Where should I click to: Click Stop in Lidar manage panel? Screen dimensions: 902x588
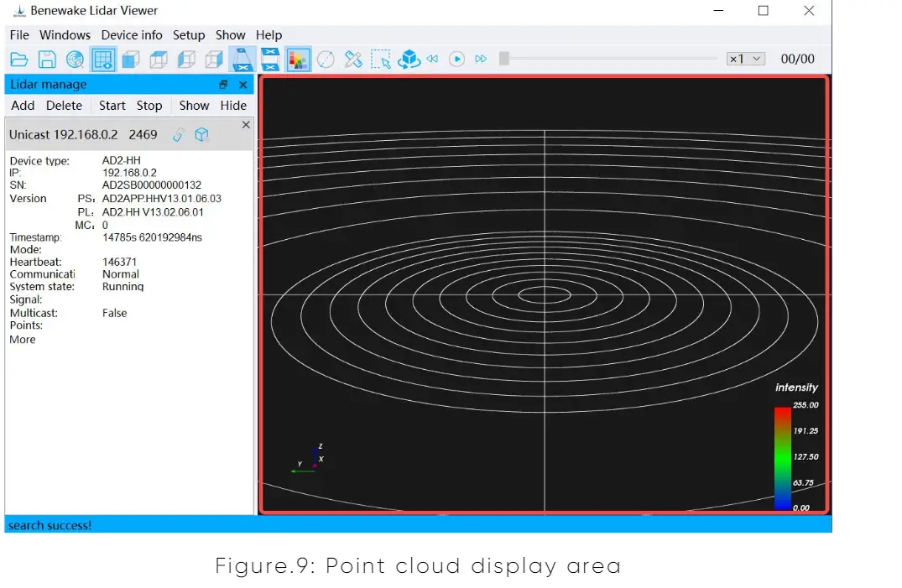(x=149, y=106)
